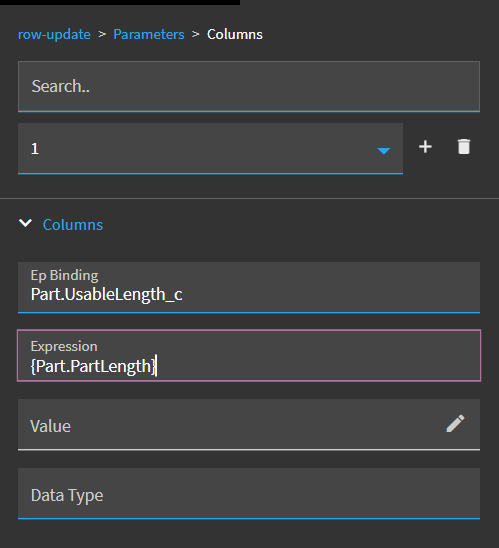
Task: Navigate to the Parameters breadcrumb
Action: (x=149, y=34)
